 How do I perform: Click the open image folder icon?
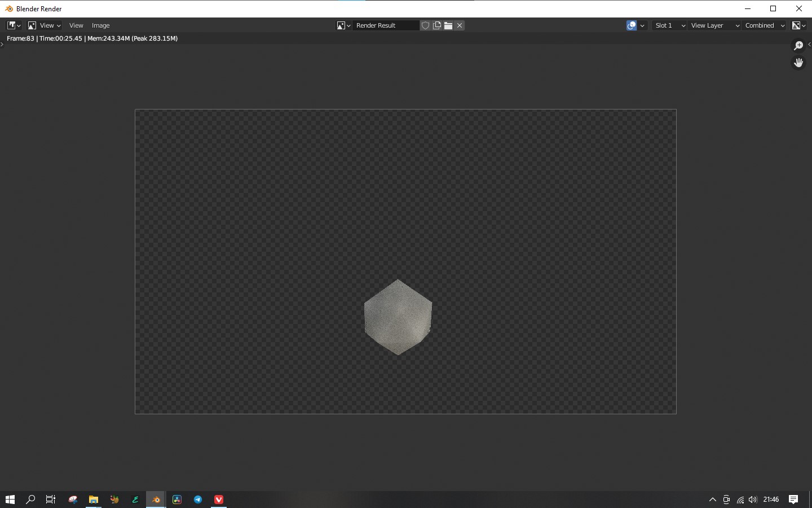448,25
